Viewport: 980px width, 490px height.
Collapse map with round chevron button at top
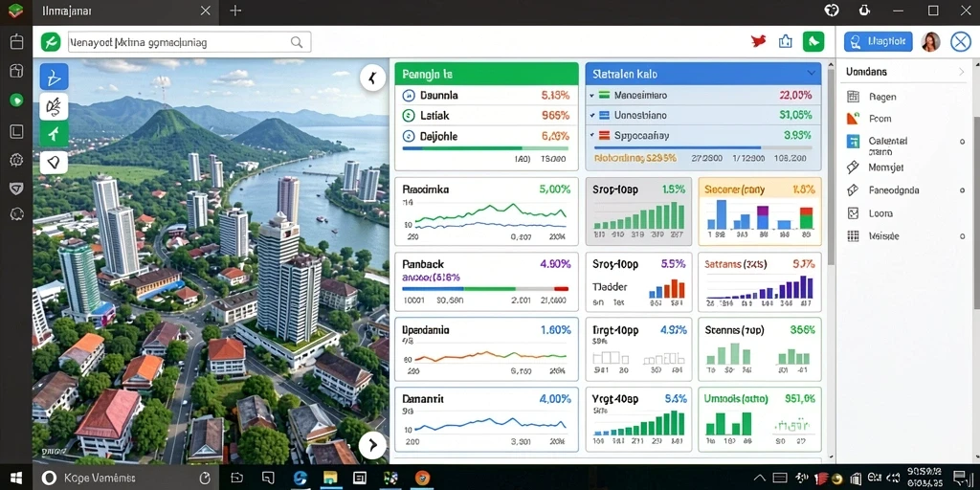pyautogui.click(x=372, y=78)
